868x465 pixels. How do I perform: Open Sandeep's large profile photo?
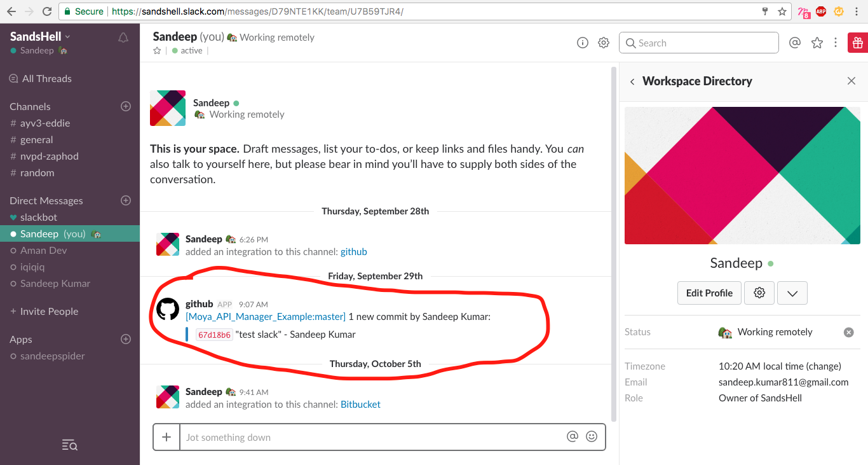point(742,176)
